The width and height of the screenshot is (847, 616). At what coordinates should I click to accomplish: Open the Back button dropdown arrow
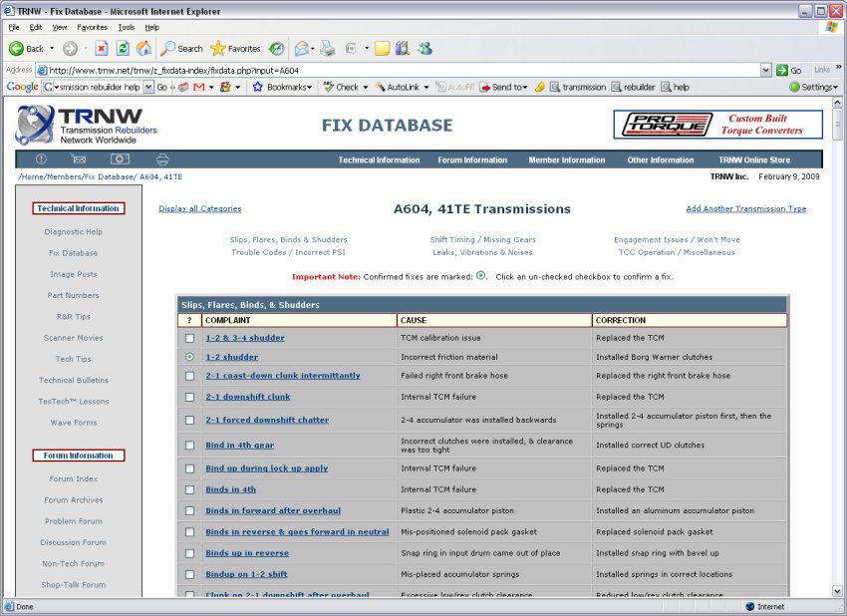[51, 48]
